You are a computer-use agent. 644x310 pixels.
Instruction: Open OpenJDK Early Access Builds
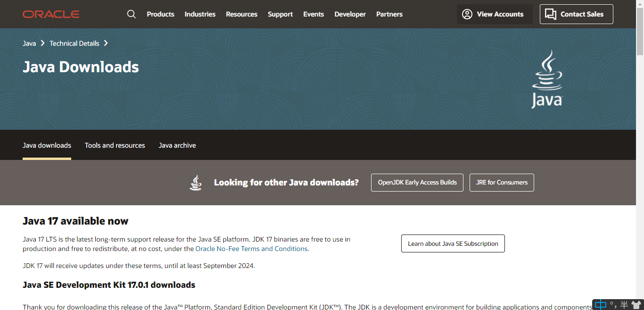tap(417, 183)
